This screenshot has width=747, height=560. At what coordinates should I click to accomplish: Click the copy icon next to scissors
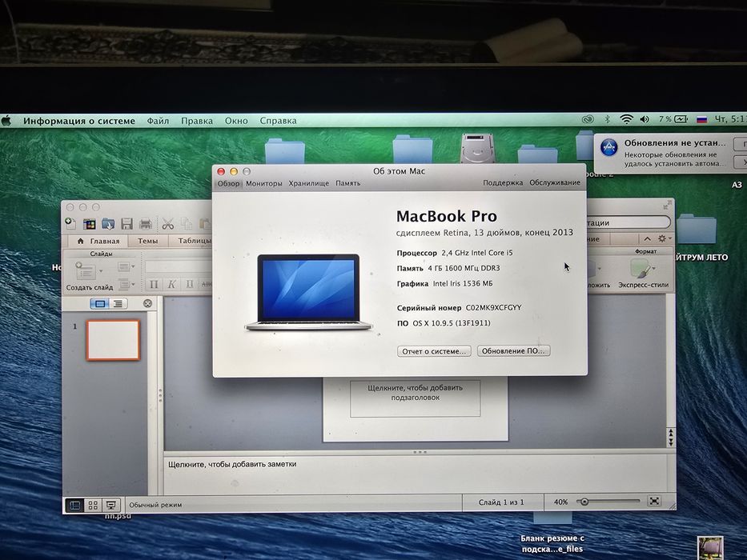[187, 224]
